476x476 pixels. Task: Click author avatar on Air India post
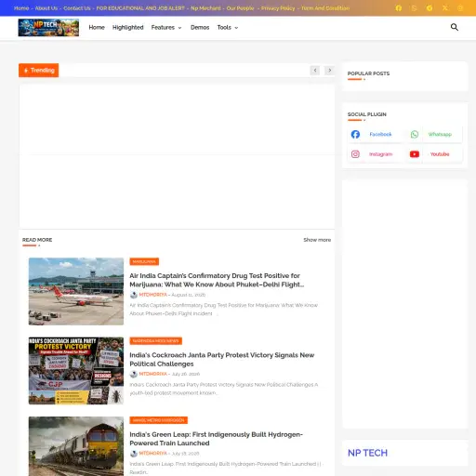coord(134,295)
